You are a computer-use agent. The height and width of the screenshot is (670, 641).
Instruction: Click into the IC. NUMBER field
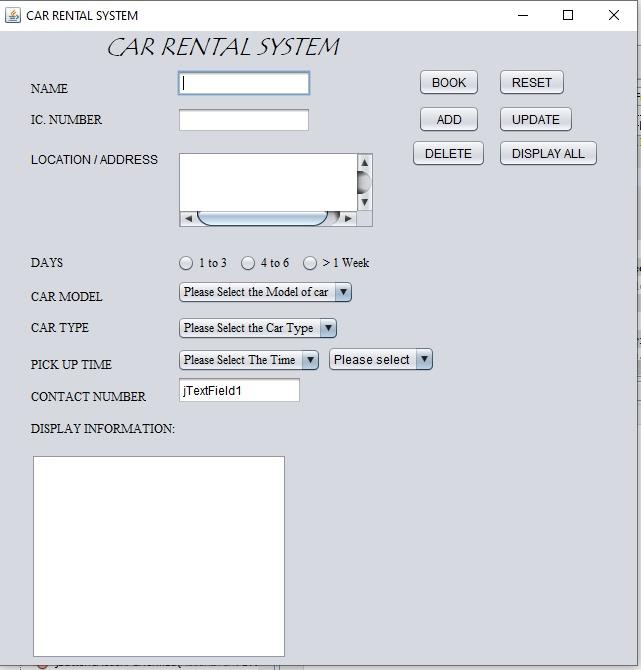(244, 120)
